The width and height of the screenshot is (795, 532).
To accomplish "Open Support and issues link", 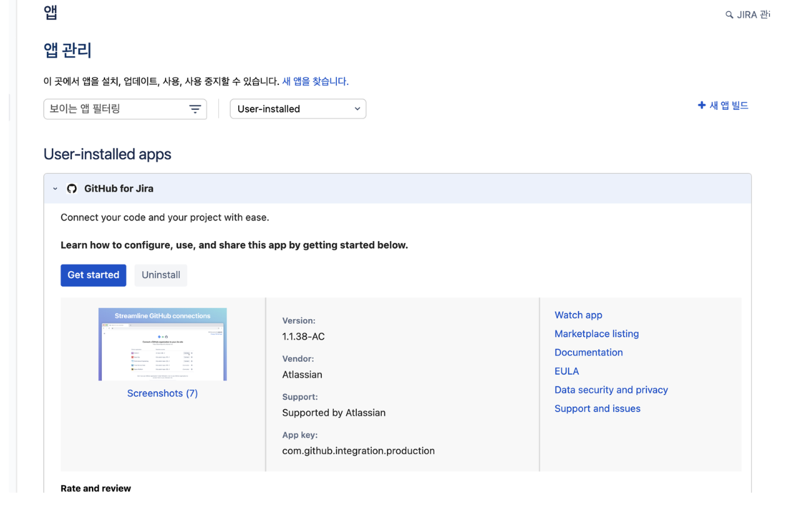I will coord(597,409).
